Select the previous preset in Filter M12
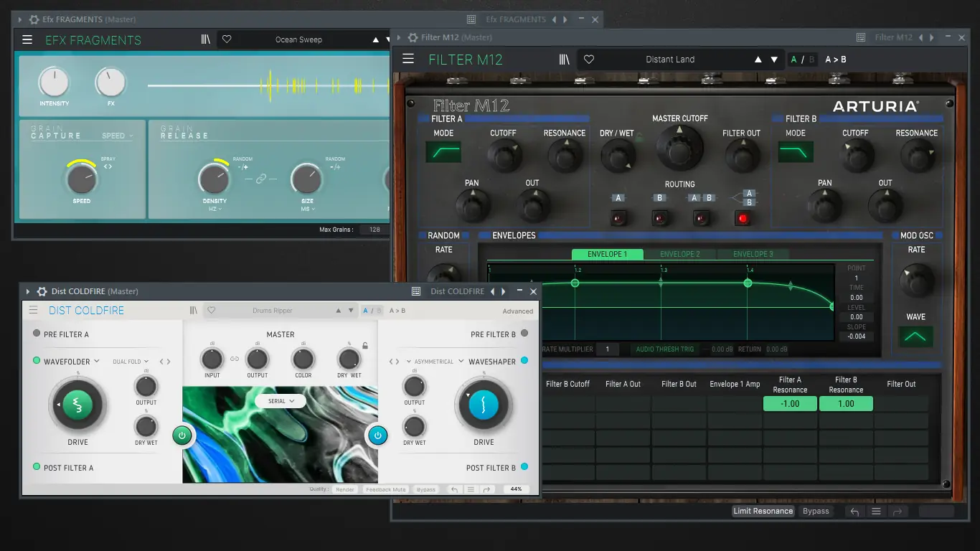 pyautogui.click(x=758, y=60)
